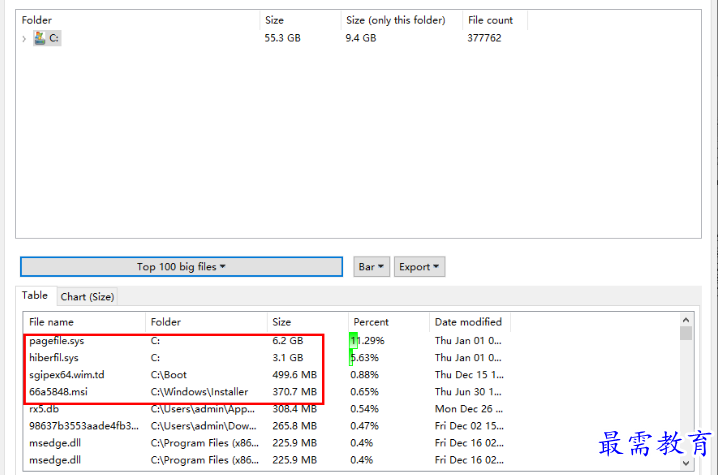
Task: Click the file list scroll up arrow
Action: 686,333
